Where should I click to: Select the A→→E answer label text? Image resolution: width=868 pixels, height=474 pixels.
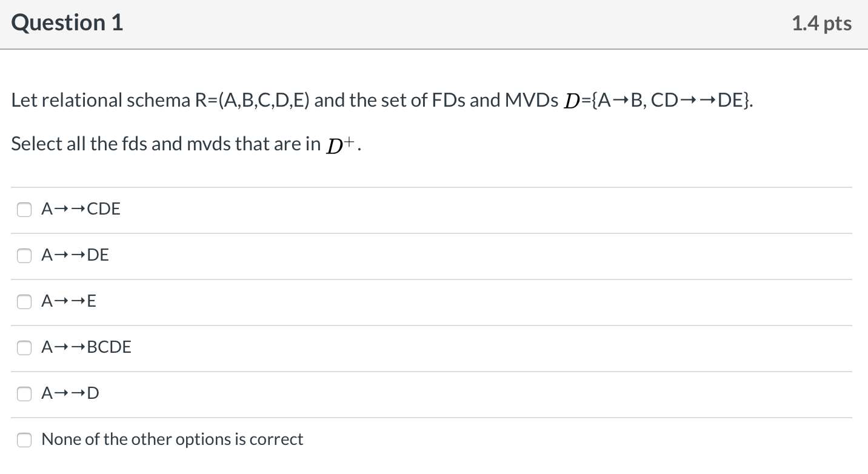point(68,301)
